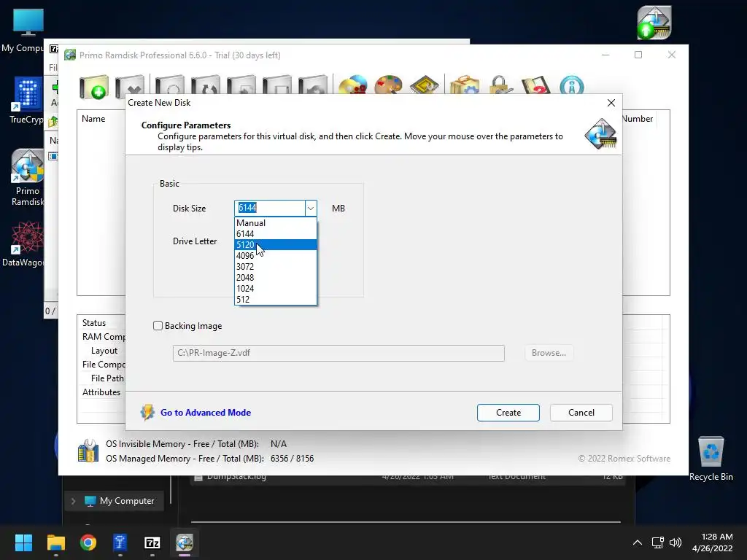
Task: Click the Name column header in disk list
Action: (x=93, y=119)
